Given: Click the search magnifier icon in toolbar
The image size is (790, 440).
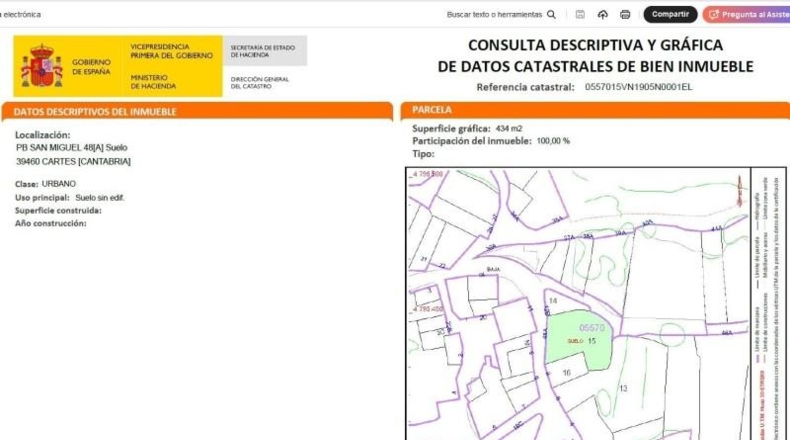Looking at the screenshot, I should pyautogui.click(x=552, y=15).
